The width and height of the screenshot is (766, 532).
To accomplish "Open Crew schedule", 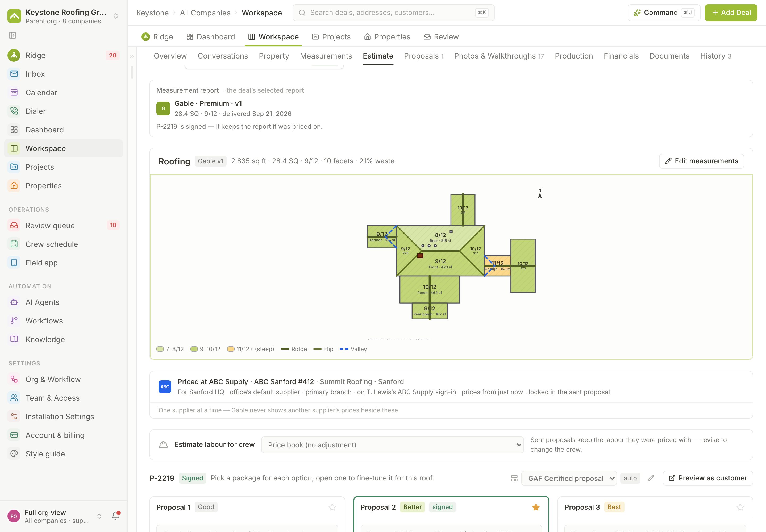I will click(63, 244).
